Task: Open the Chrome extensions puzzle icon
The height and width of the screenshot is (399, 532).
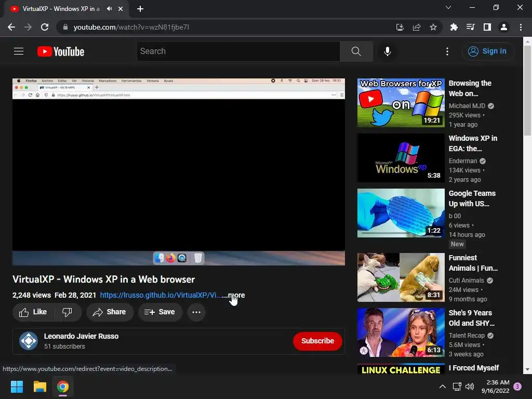Action: (454, 27)
